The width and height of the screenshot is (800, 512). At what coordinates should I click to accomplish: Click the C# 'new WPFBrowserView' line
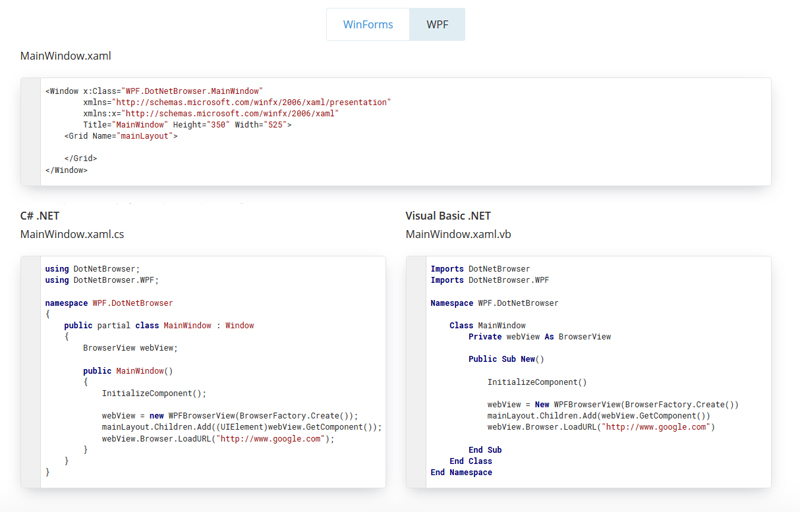point(230,416)
